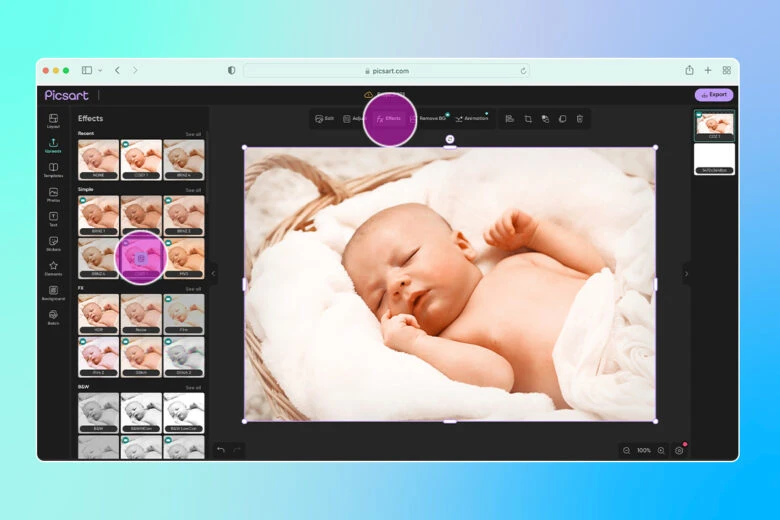Expand the right side panel chevron
The height and width of the screenshot is (520, 780).
pos(686,274)
